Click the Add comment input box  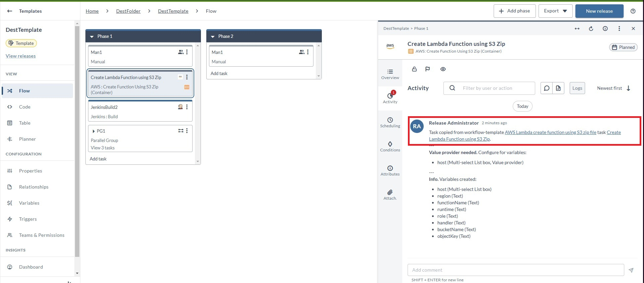[516, 270]
